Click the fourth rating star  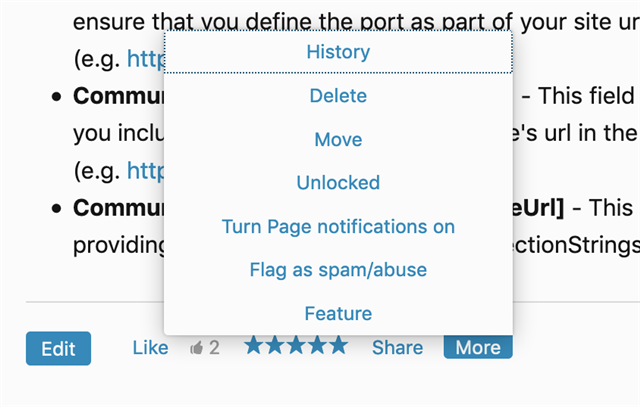(318, 345)
